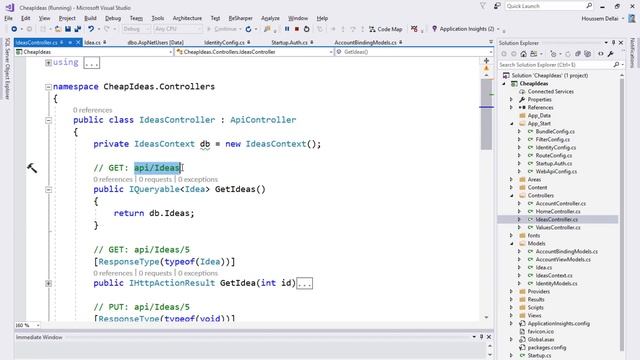
Task: Collapse the namespace CheapIdeas.Controllers block
Action: (x=48, y=87)
